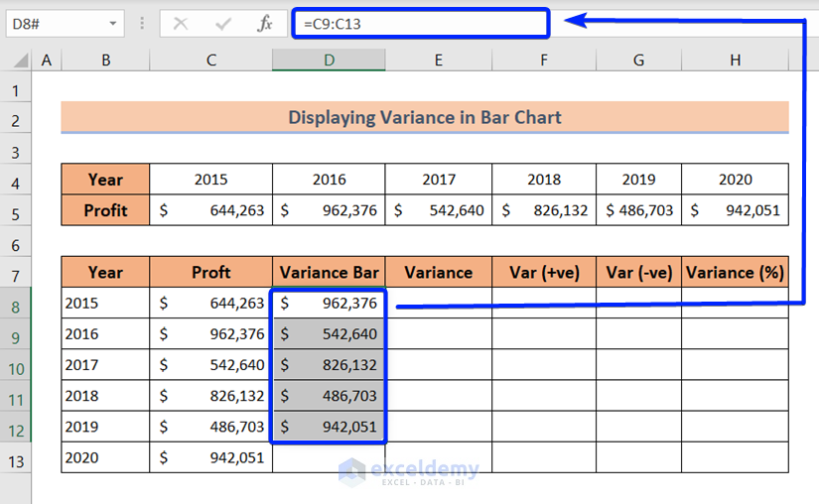Click the Insert Function fx icon

point(265,24)
